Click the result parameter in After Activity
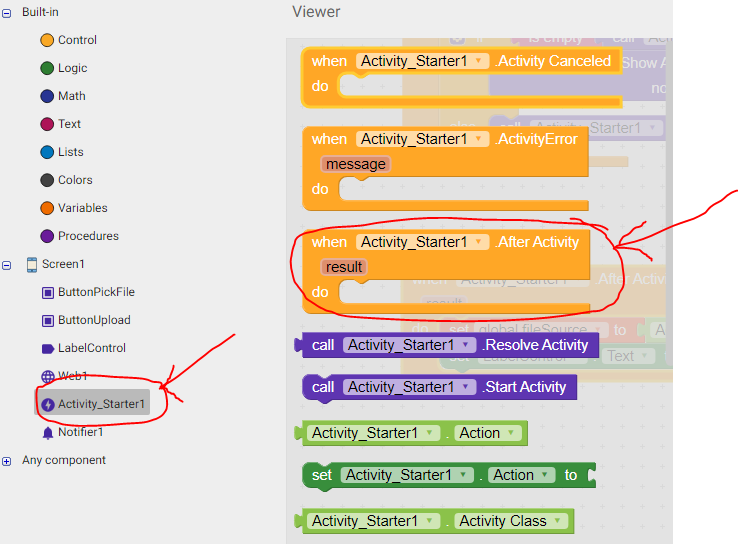The image size is (738, 544). [x=344, y=267]
